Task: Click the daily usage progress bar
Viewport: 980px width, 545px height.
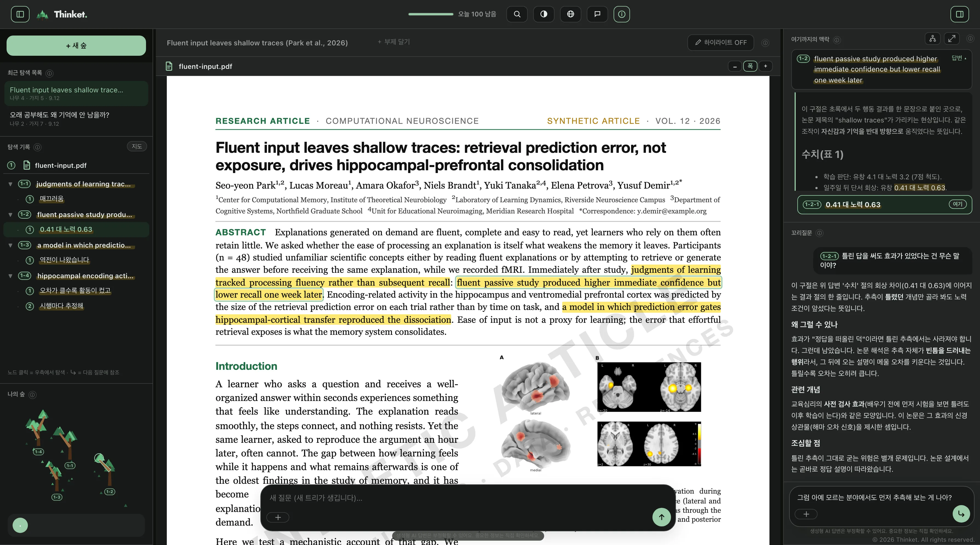Action: pyautogui.click(x=431, y=14)
